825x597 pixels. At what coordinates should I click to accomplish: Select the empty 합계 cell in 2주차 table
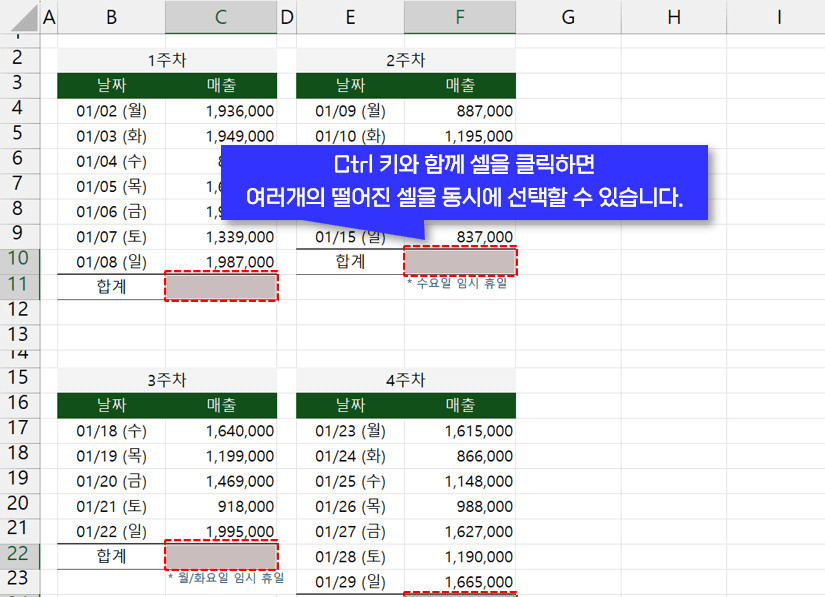[459, 260]
